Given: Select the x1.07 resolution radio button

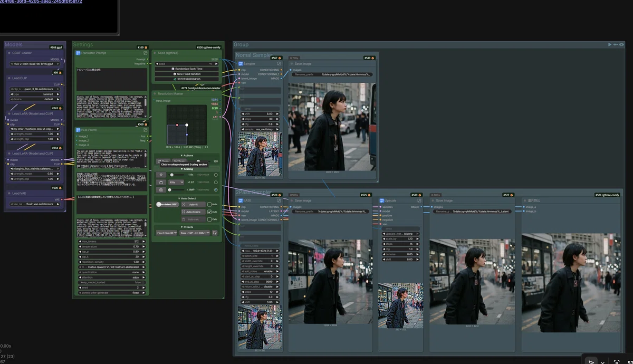Looking at the screenshot, I should tap(216, 182).
